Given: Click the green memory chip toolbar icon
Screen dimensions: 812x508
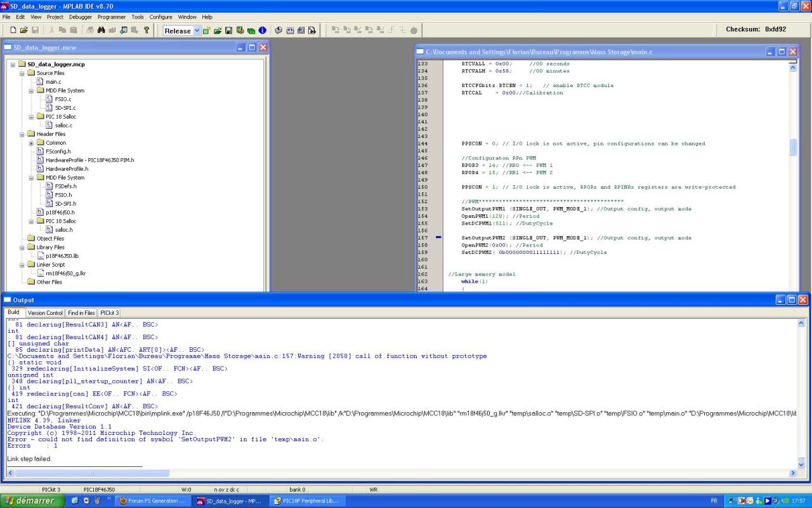Looking at the screenshot, I should 251,30.
